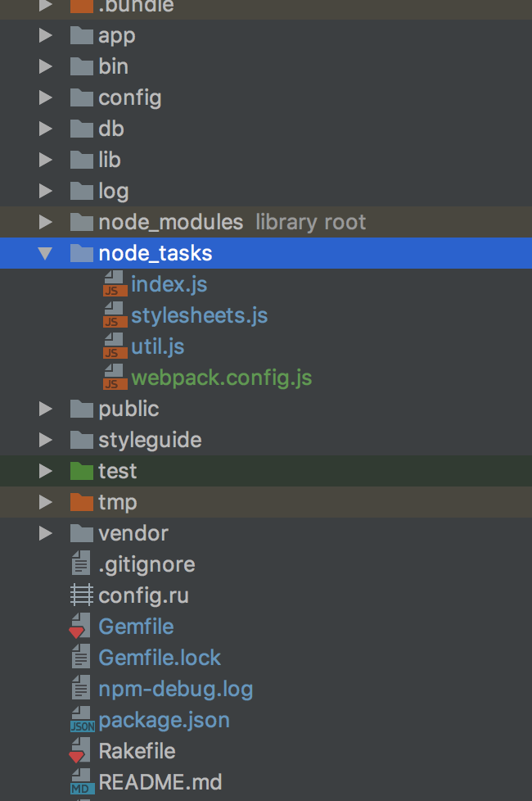This screenshot has height=801, width=532.
Task: Expand the app folder arrow
Action: coord(46,35)
